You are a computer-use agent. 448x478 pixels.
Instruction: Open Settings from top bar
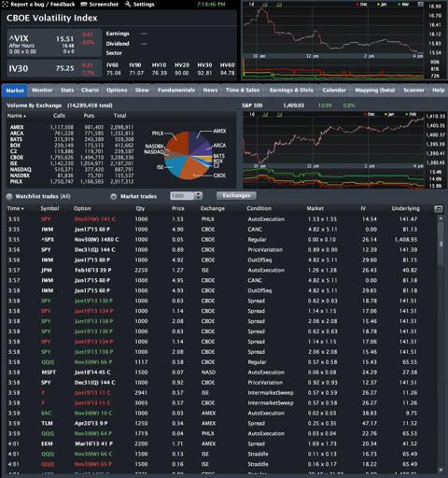139,5
